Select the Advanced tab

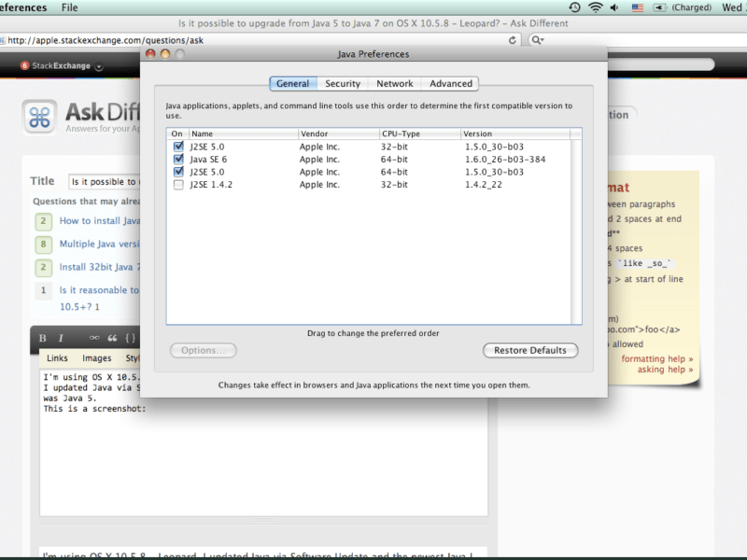(451, 84)
